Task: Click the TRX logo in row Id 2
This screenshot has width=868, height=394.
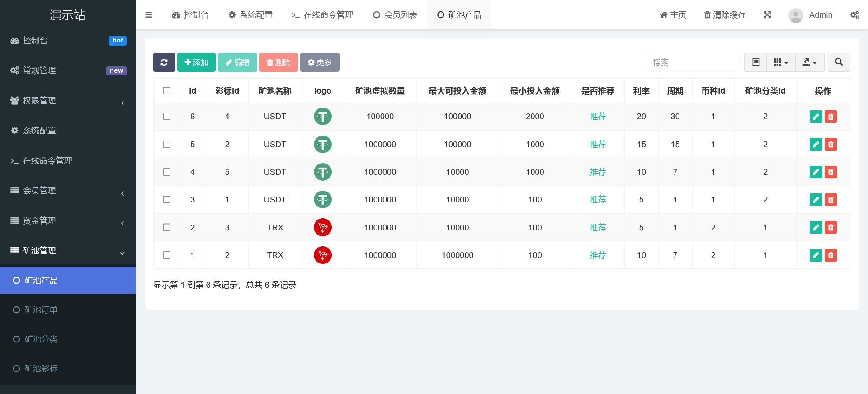Action: (322, 227)
